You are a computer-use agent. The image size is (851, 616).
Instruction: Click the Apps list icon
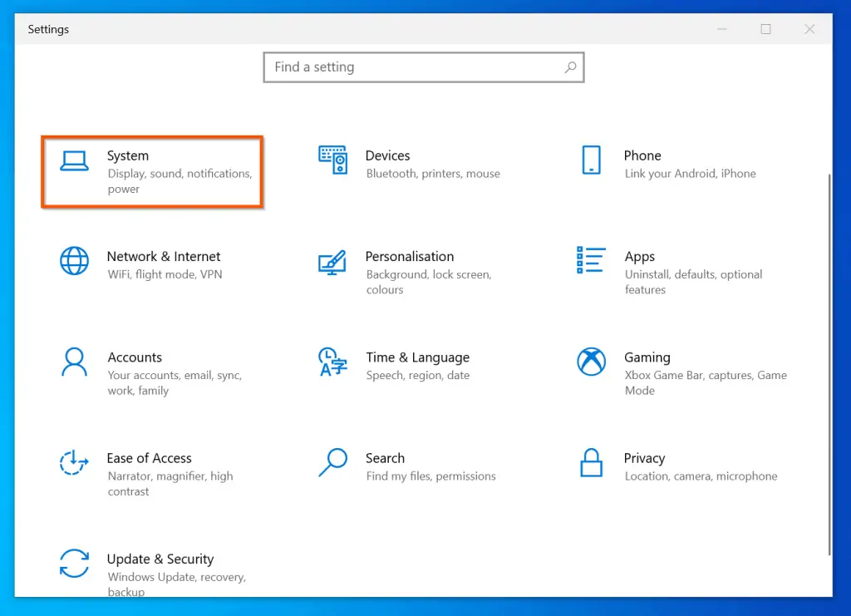(591, 260)
